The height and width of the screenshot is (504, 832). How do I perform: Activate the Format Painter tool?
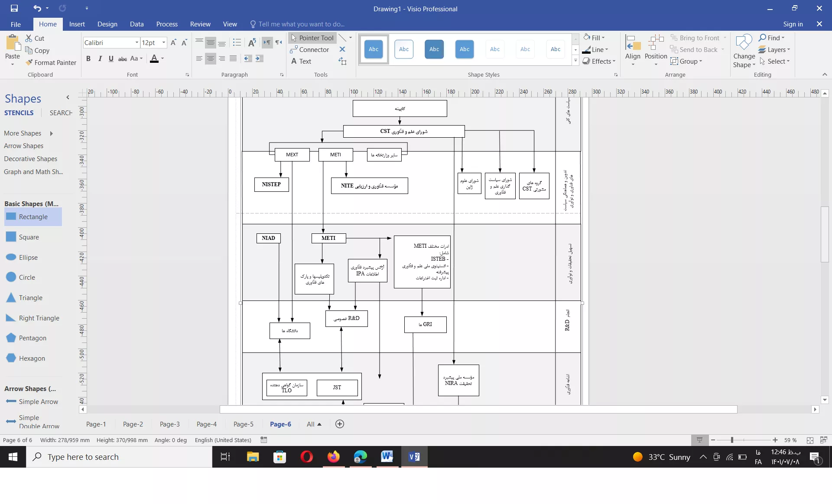(x=51, y=62)
